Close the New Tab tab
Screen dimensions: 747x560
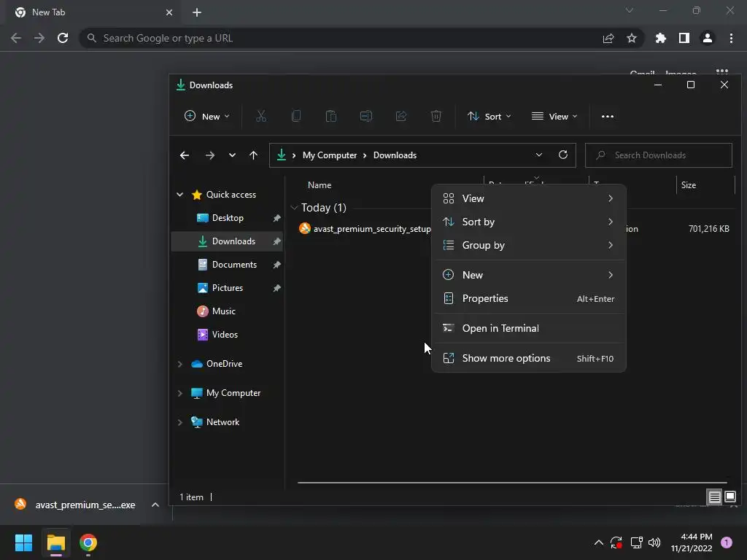[169, 12]
